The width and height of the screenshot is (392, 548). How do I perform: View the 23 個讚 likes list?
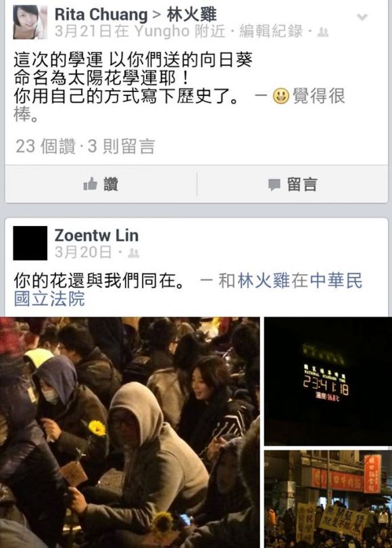45,146
